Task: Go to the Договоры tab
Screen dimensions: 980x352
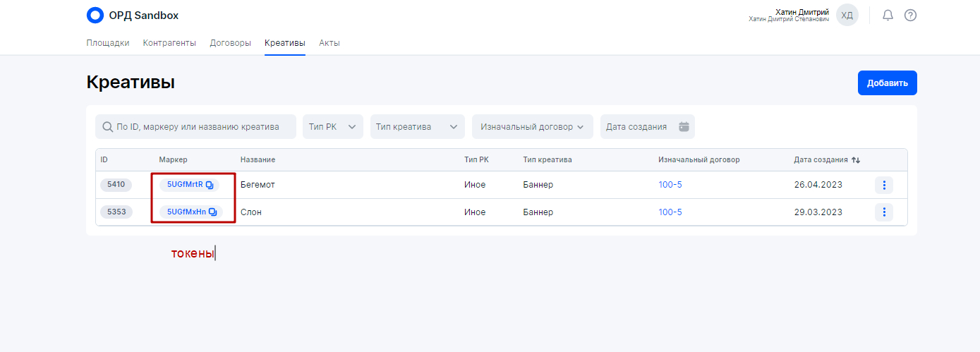Action: tap(230, 43)
